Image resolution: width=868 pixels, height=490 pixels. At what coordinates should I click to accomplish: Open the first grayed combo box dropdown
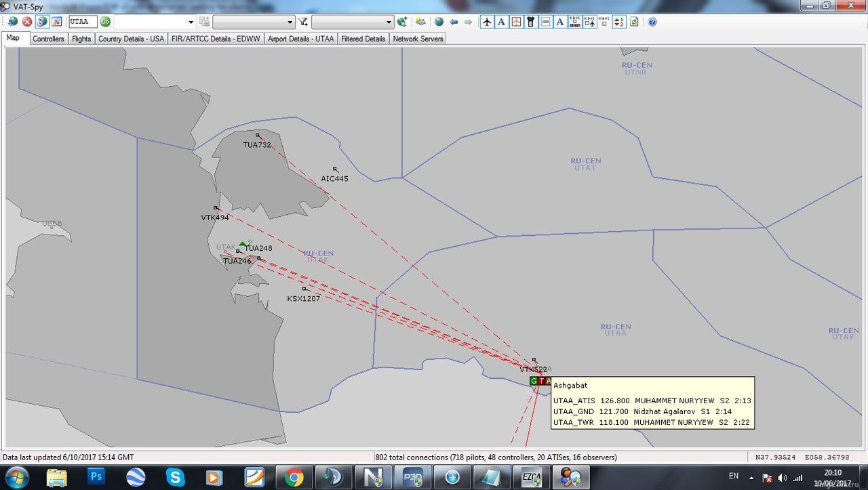[290, 22]
